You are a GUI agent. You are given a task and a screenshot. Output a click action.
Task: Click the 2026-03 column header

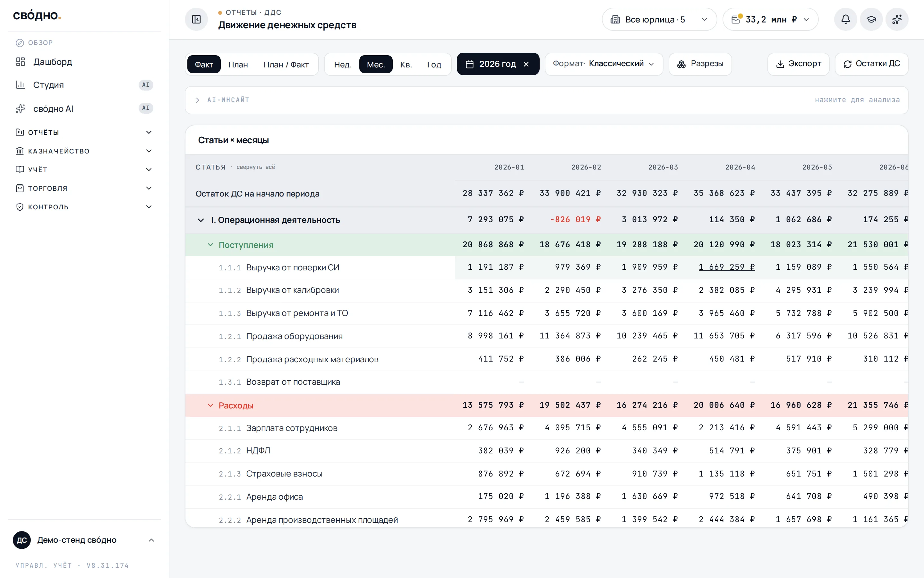[x=663, y=167]
